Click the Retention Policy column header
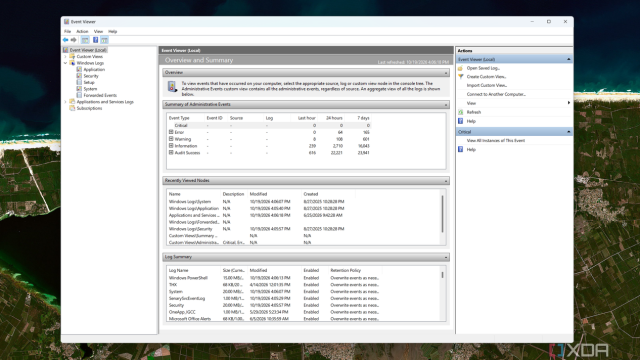This screenshot has height=360, width=640. [x=345, y=270]
